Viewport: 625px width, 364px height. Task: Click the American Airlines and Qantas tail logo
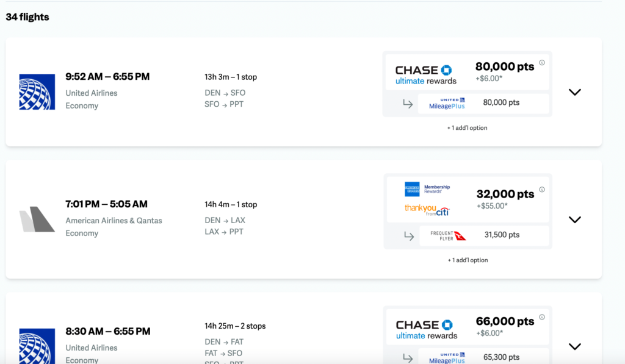(x=37, y=219)
